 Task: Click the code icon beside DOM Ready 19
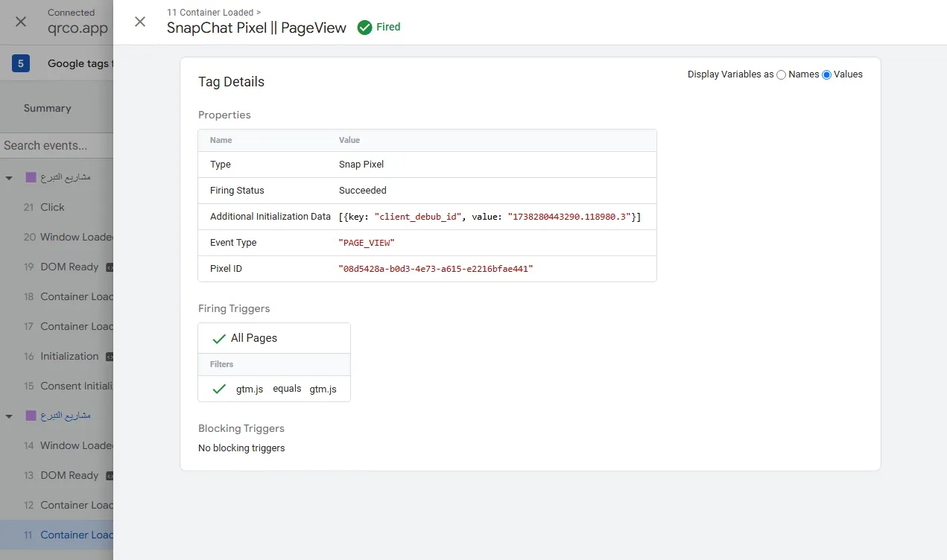coord(110,267)
